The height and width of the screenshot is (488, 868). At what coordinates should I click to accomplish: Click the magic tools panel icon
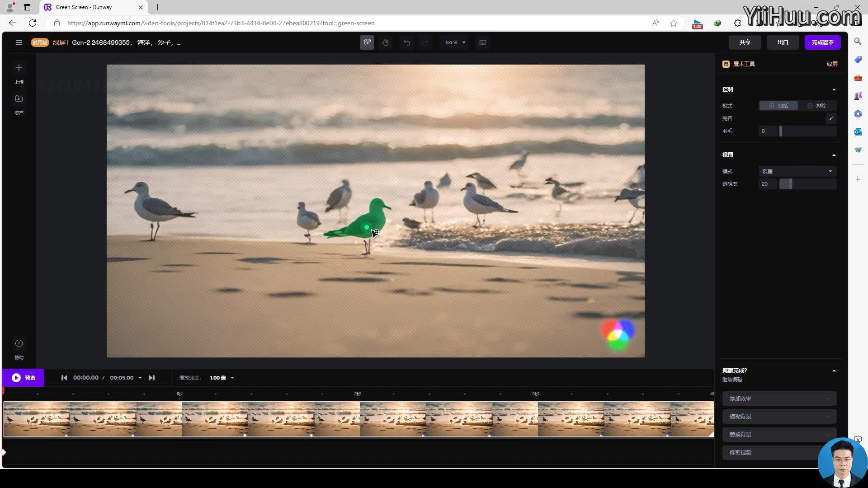[726, 64]
